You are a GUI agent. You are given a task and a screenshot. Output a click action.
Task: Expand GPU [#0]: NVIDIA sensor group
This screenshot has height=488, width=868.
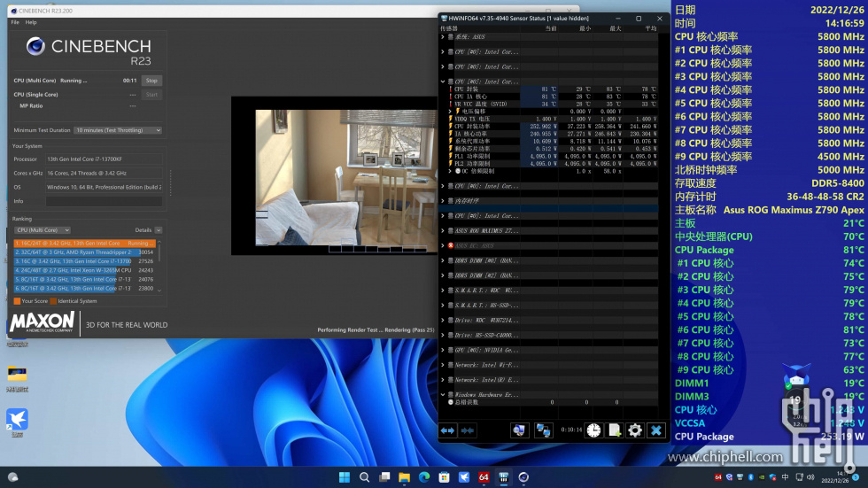click(443, 350)
